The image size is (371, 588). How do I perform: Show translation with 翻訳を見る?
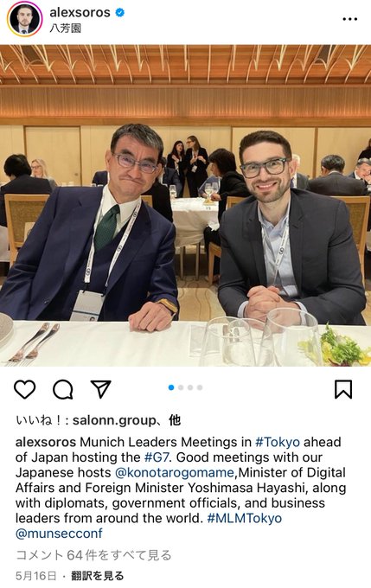click(97, 576)
